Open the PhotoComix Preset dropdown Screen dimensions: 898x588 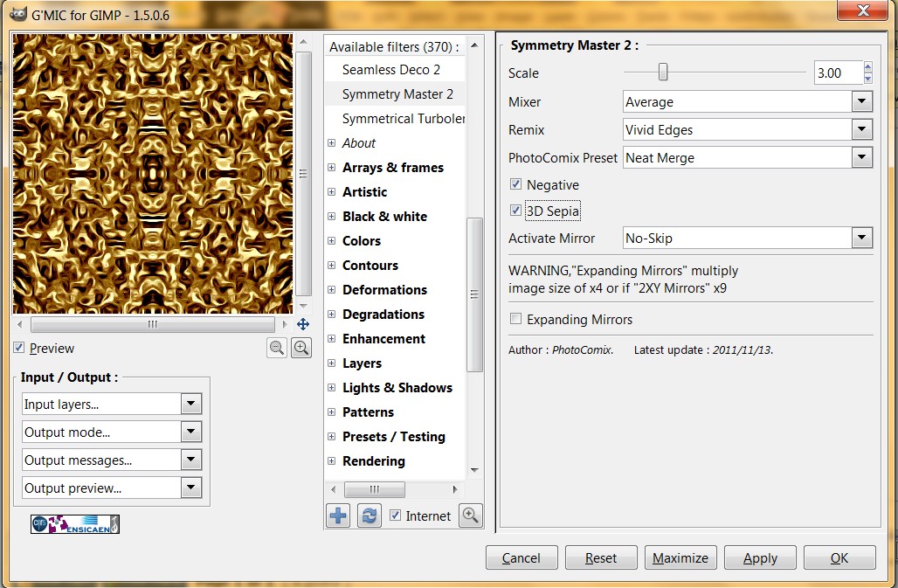coord(748,157)
